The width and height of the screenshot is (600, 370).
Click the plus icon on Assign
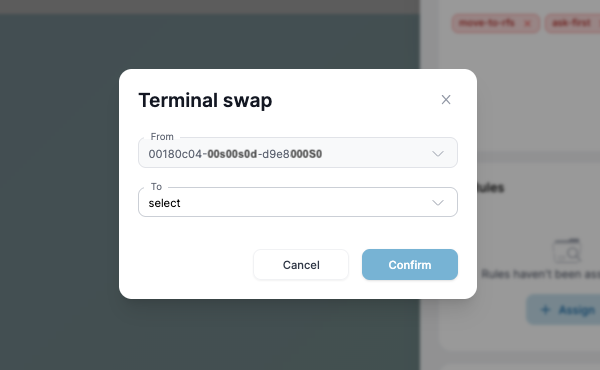[x=545, y=310]
